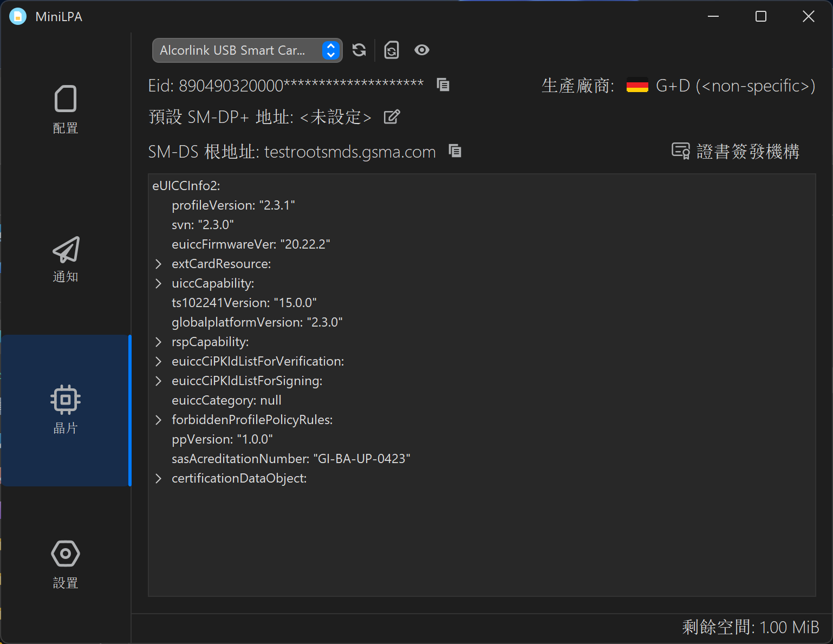
Task: Close the MiniLPA window
Action: [809, 17]
